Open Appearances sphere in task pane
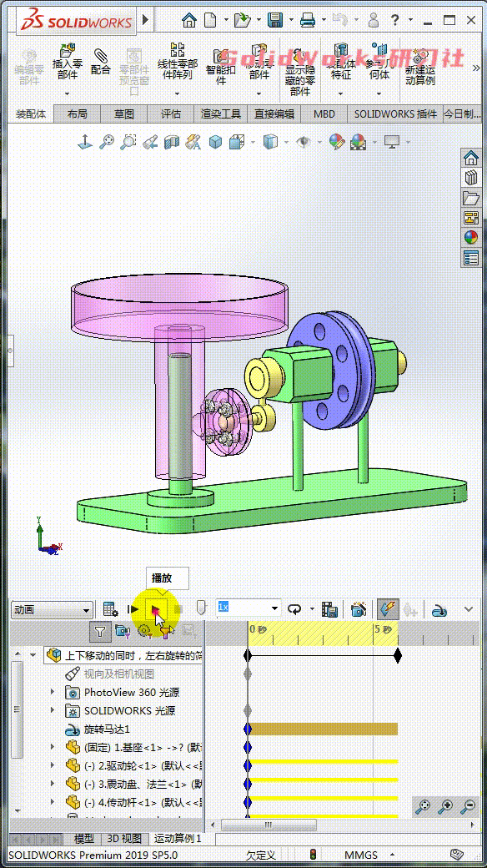 471,238
